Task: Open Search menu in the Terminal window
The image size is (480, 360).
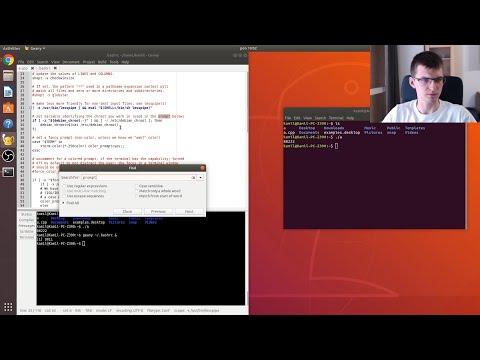Action: [320, 118]
